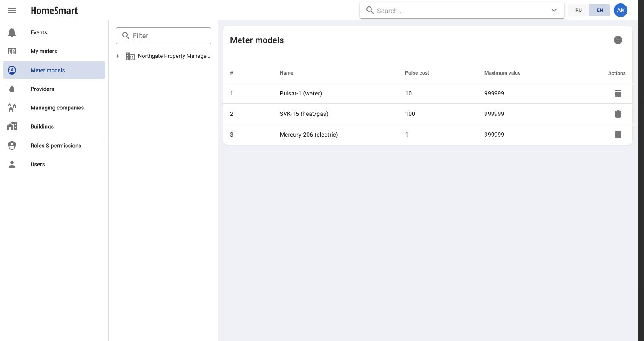Viewport: 644px width, 341px height.
Task: Click the Roles & permissions shield icon
Action: pos(12,146)
